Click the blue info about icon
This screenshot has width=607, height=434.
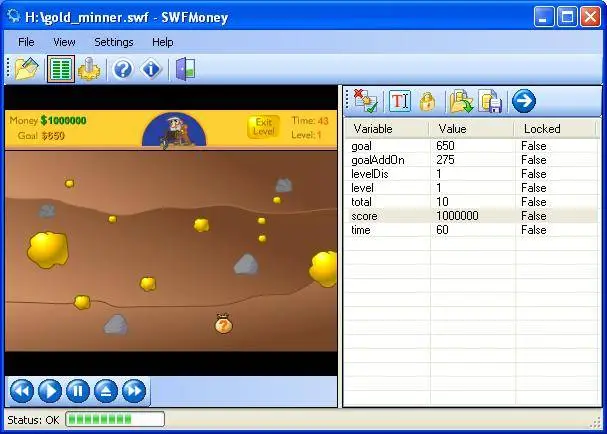coord(151,69)
